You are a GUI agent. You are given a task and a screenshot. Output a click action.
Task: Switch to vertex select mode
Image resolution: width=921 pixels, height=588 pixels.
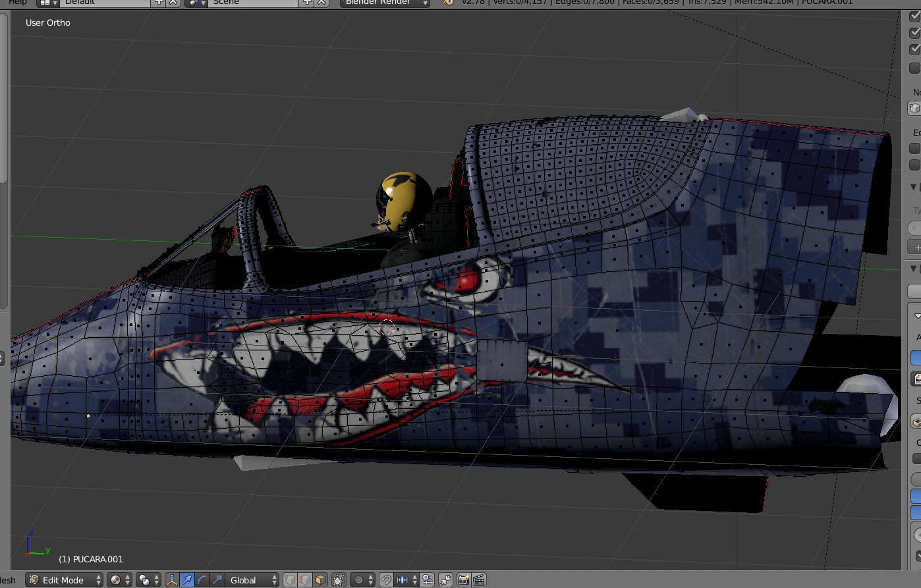(290, 580)
